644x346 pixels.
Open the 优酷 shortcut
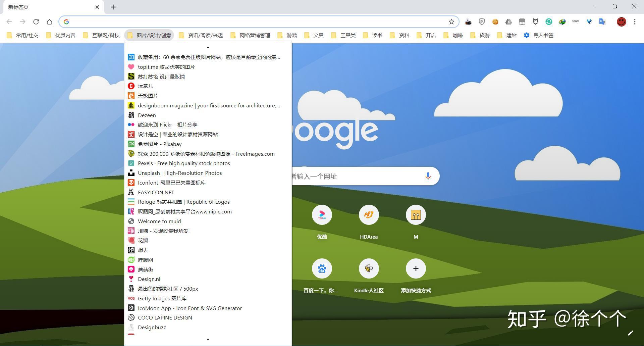click(322, 222)
